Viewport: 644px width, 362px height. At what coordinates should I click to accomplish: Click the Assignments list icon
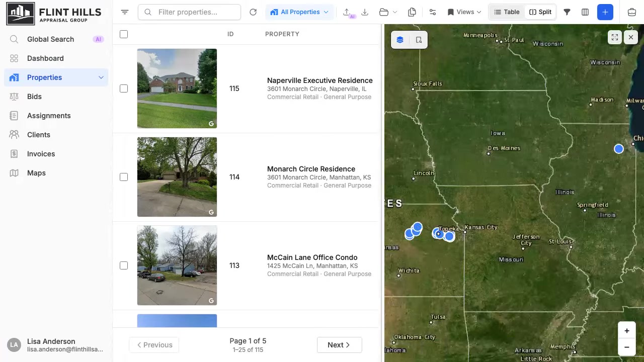pos(14,116)
